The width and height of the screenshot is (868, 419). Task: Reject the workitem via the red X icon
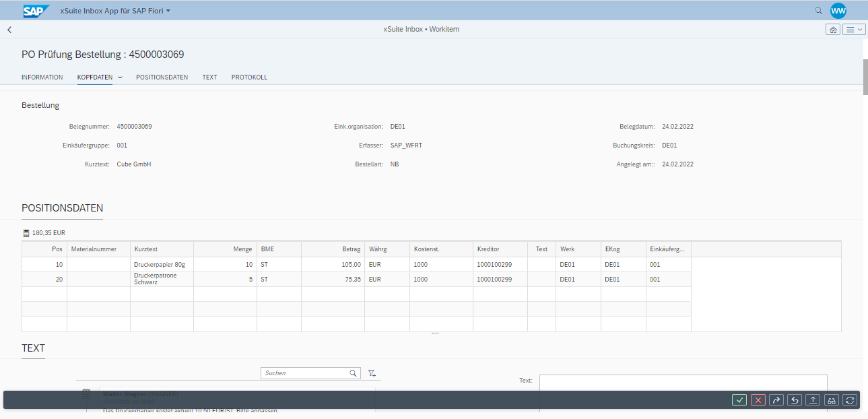(758, 399)
